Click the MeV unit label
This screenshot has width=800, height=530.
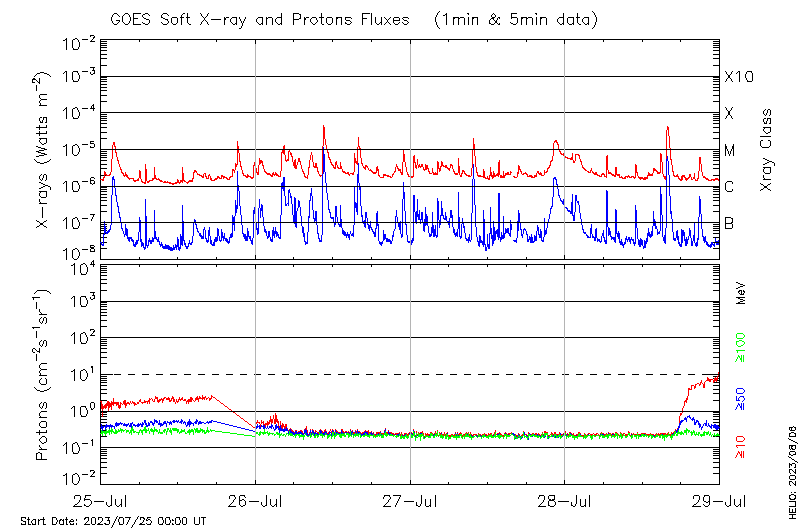tap(741, 293)
